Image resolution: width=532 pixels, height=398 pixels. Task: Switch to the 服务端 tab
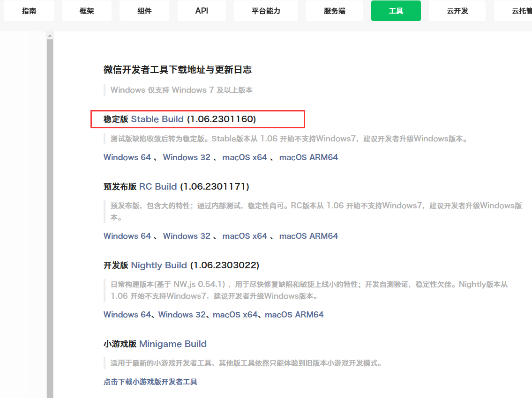[x=334, y=11]
